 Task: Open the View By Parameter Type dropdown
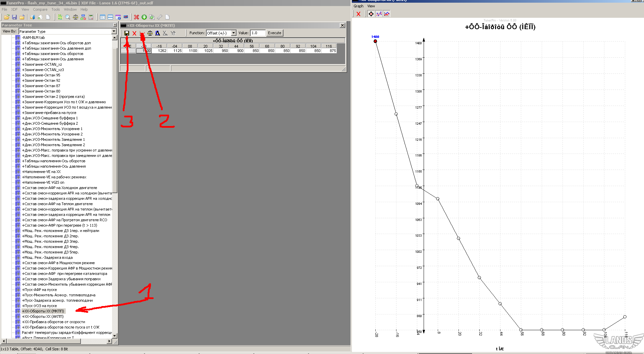(114, 31)
